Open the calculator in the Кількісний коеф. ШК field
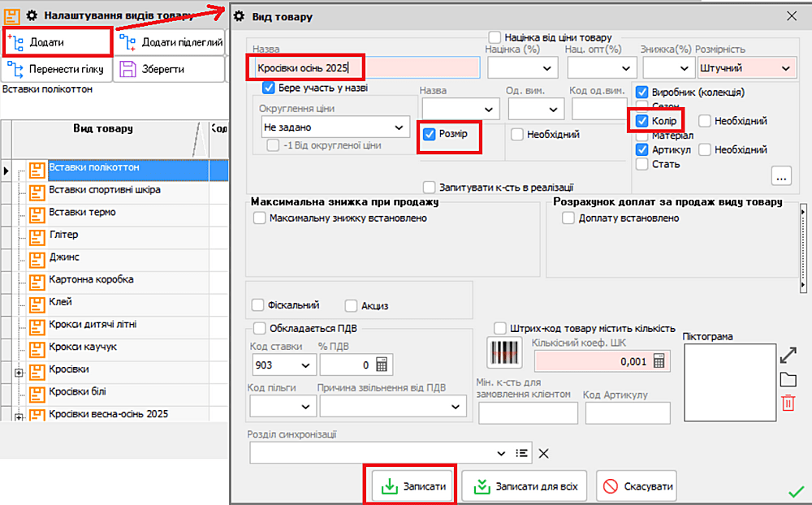This screenshot has width=812, height=505. [x=659, y=361]
